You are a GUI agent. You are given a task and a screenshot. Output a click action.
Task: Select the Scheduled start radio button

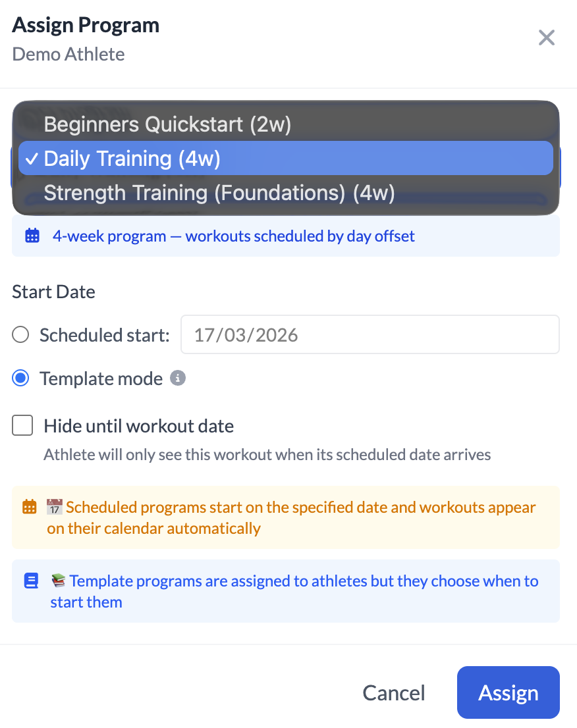coord(20,334)
